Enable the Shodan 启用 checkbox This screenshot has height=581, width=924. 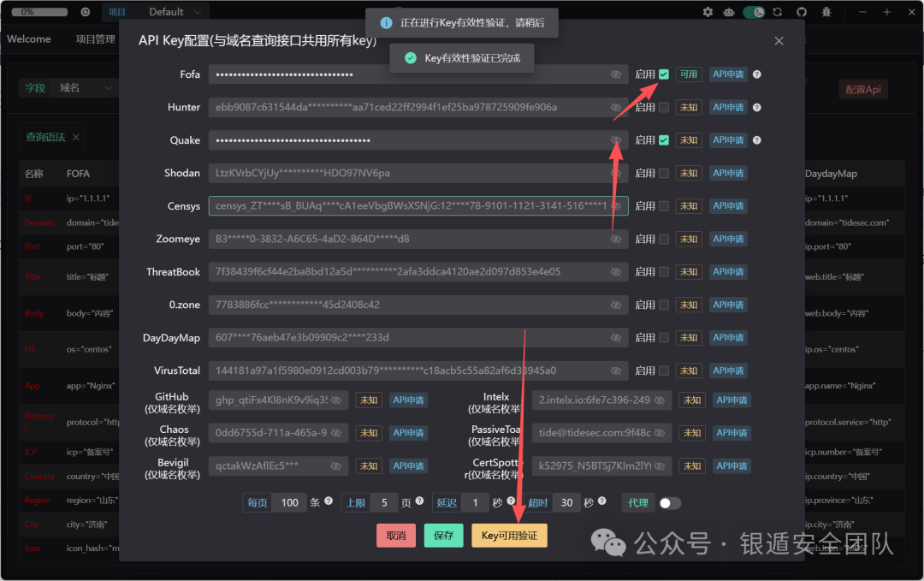(x=664, y=173)
